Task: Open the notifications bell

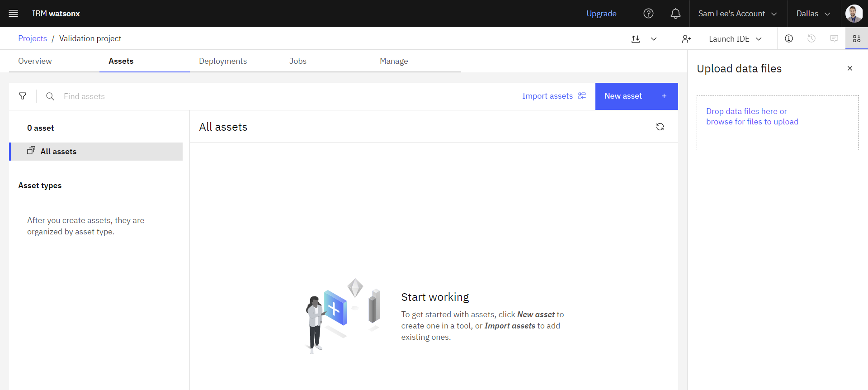Action: point(675,14)
